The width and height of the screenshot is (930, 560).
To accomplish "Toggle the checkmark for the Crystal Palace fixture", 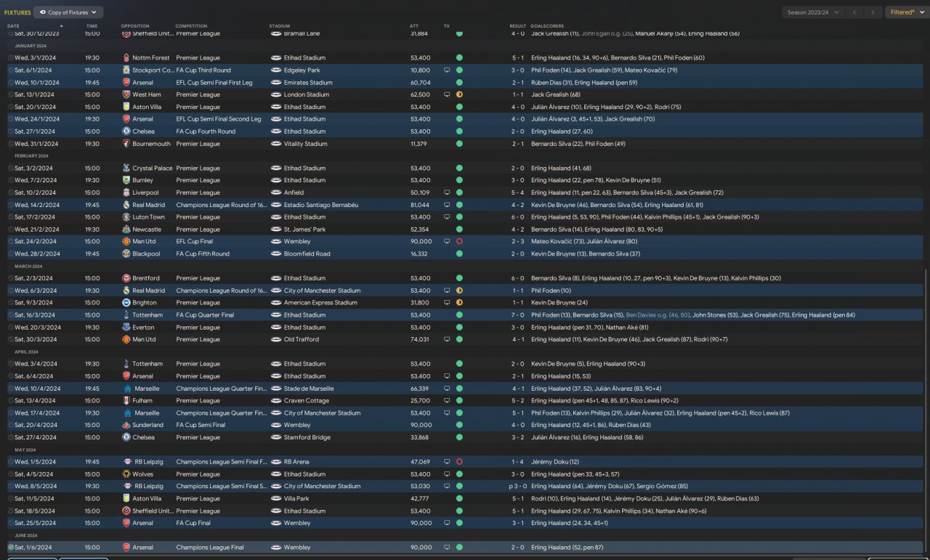I will 11,169.
